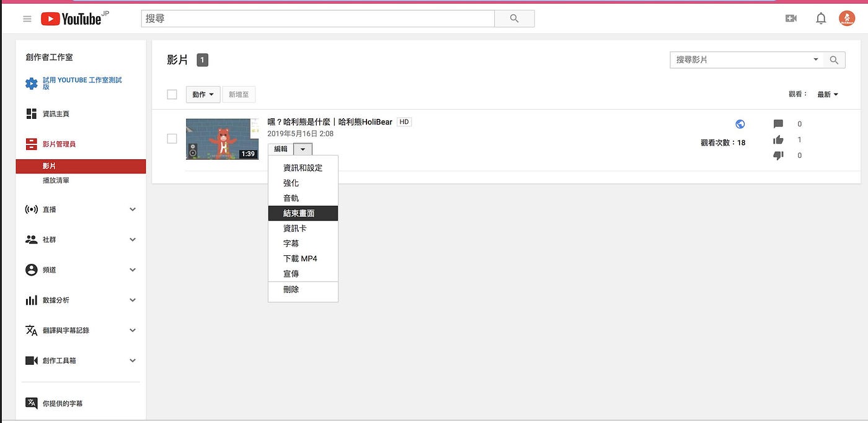Click the 編輯 button
This screenshot has height=423, width=868.
tap(281, 149)
